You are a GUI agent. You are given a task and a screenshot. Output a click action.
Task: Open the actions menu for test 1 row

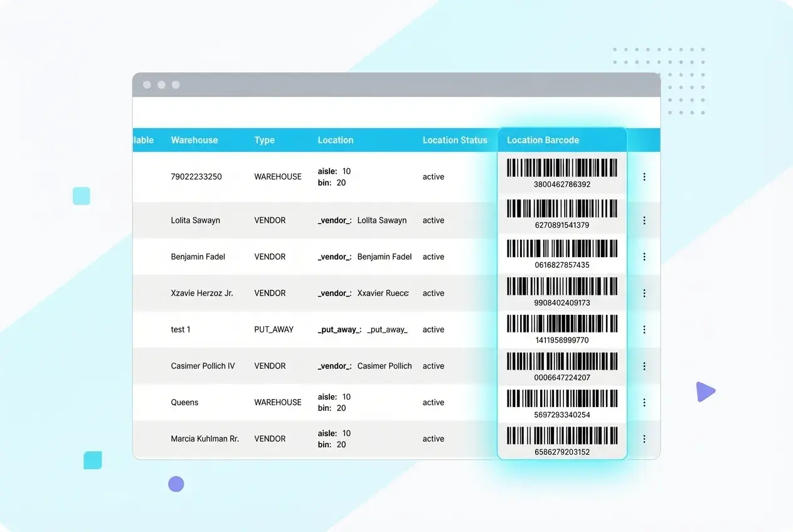tap(644, 329)
